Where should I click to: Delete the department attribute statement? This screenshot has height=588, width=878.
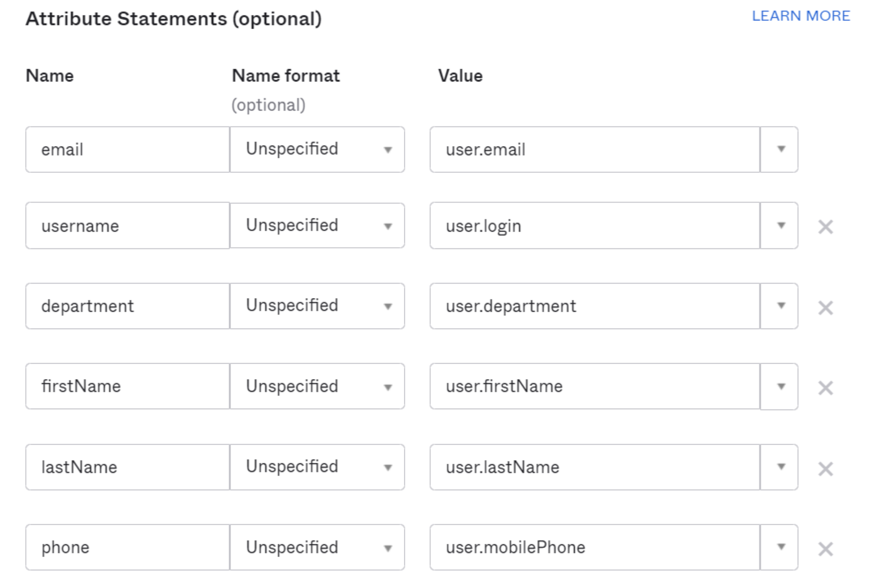(x=825, y=308)
